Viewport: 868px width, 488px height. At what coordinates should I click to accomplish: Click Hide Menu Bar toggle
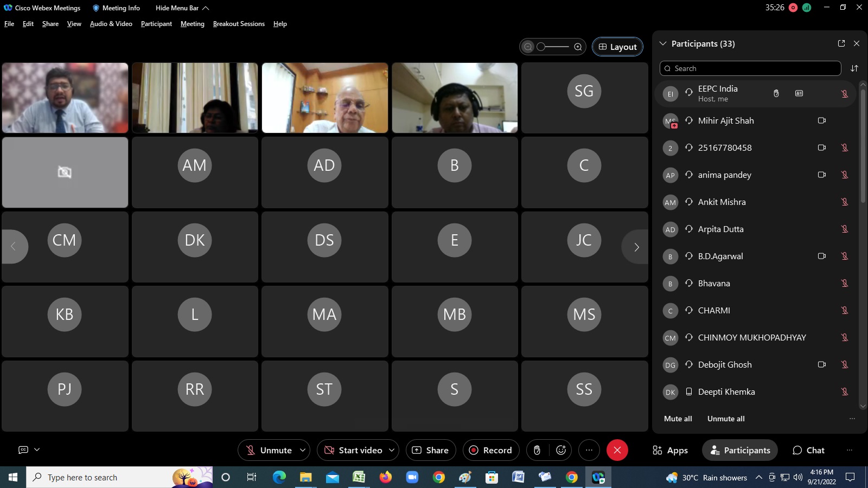[x=182, y=8]
